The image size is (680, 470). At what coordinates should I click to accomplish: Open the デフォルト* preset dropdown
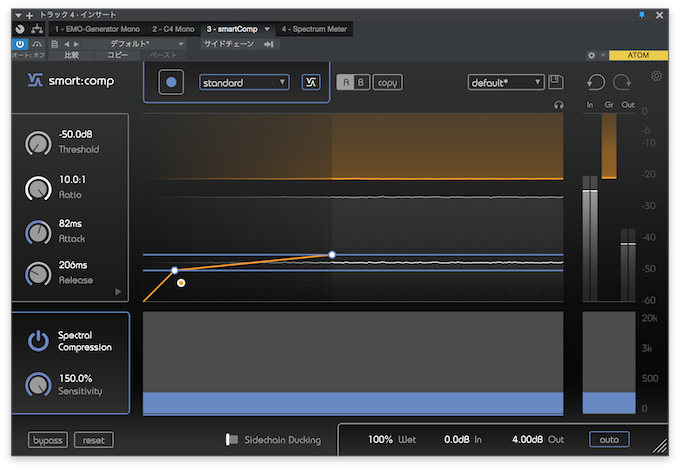click(134, 44)
